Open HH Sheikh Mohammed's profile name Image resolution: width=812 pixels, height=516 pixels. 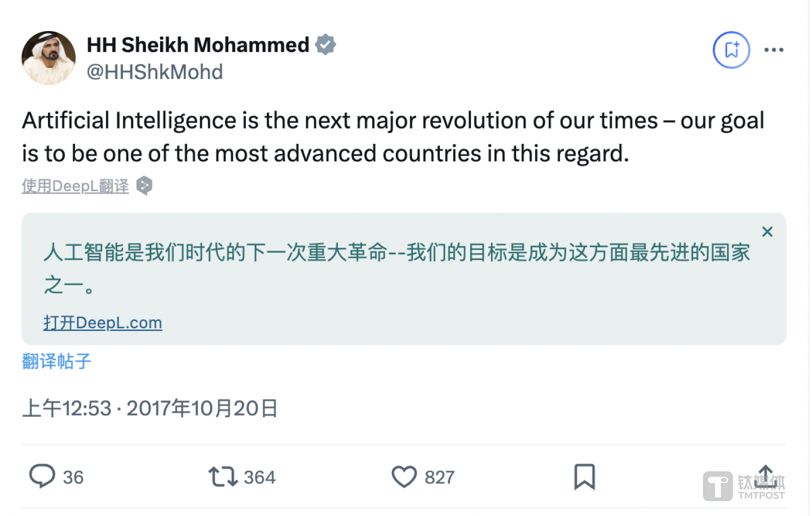[x=198, y=45]
